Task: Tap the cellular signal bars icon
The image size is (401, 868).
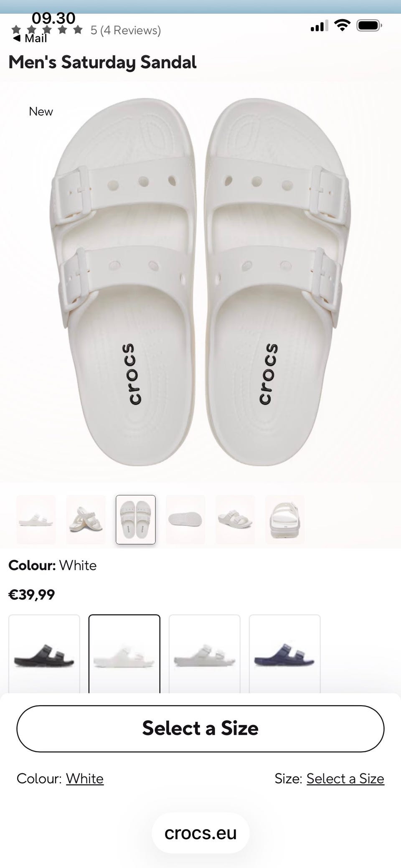Action: (x=319, y=26)
